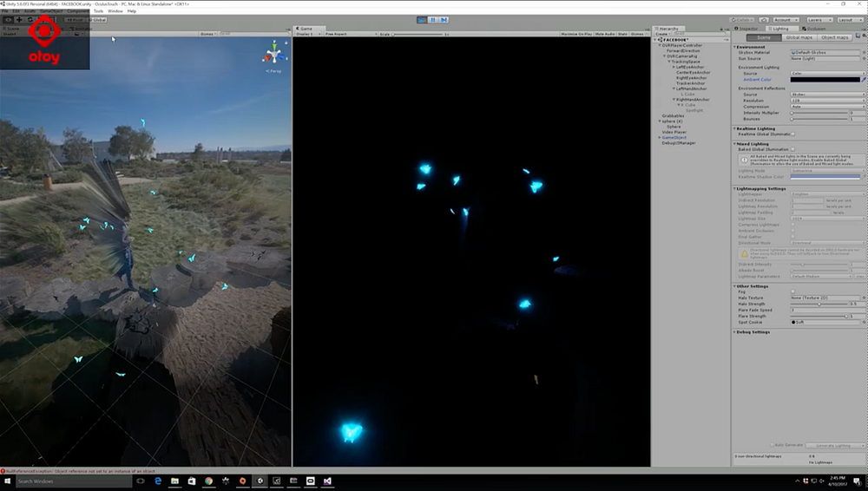This screenshot has height=491, width=868.
Task: Collapse OVRPlayerController in Hierarchy
Action: [x=660, y=45]
